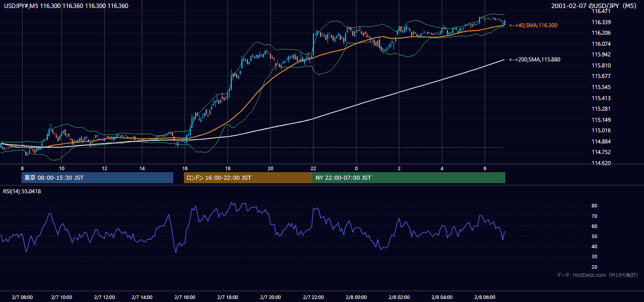The height and width of the screenshot is (302, 644).
Task: Click the 115.810 price axis value
Action: pos(601,65)
